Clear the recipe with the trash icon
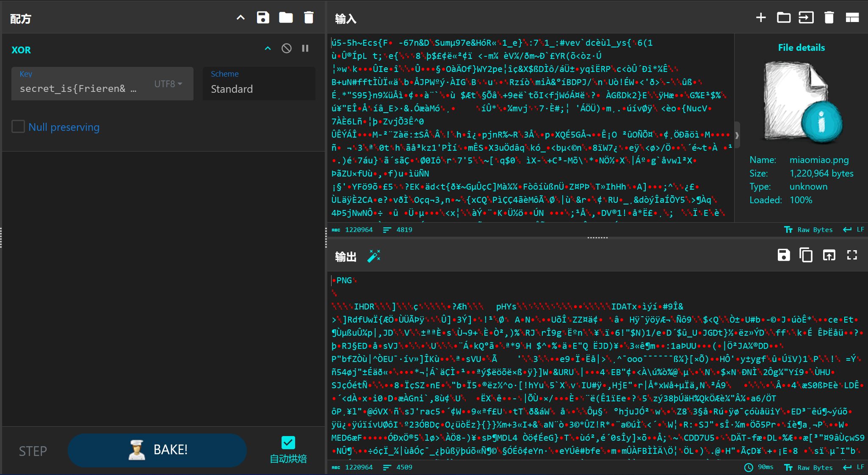 point(309,18)
